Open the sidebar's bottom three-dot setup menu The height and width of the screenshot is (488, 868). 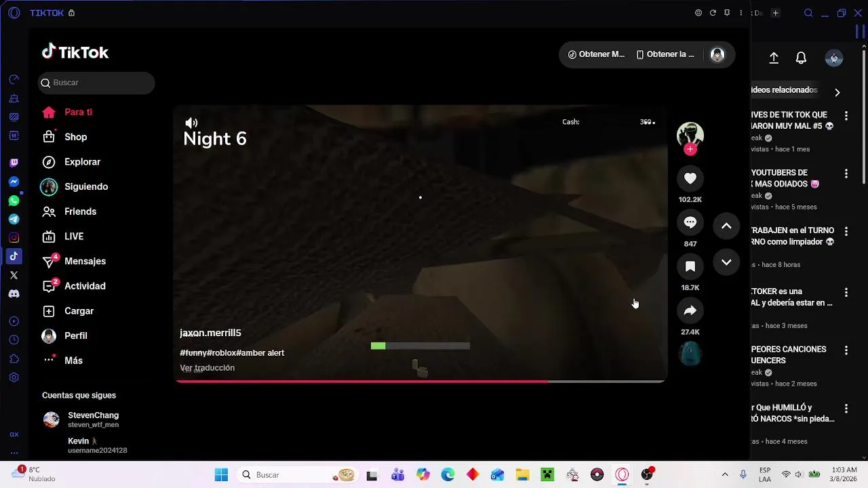point(14,453)
